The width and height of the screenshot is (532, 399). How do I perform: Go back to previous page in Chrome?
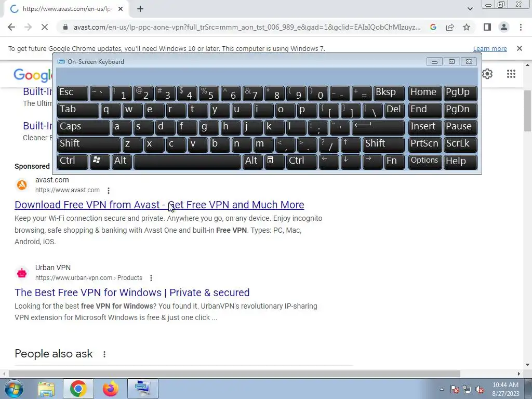point(11,27)
